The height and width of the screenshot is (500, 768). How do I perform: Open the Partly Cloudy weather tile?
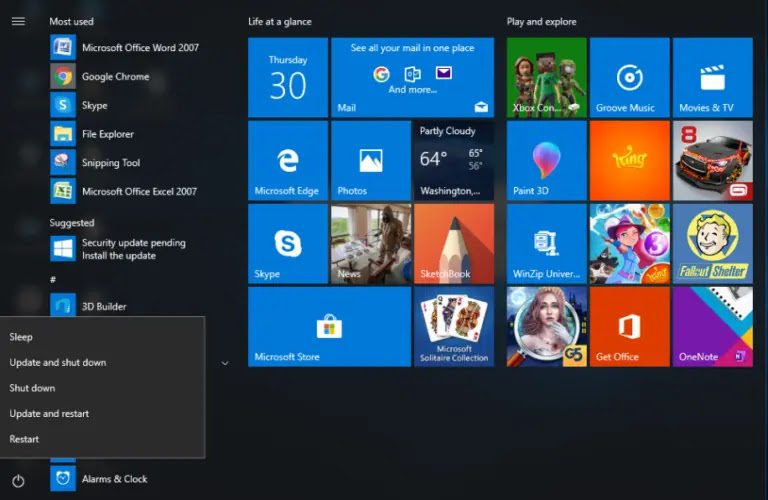click(x=454, y=161)
